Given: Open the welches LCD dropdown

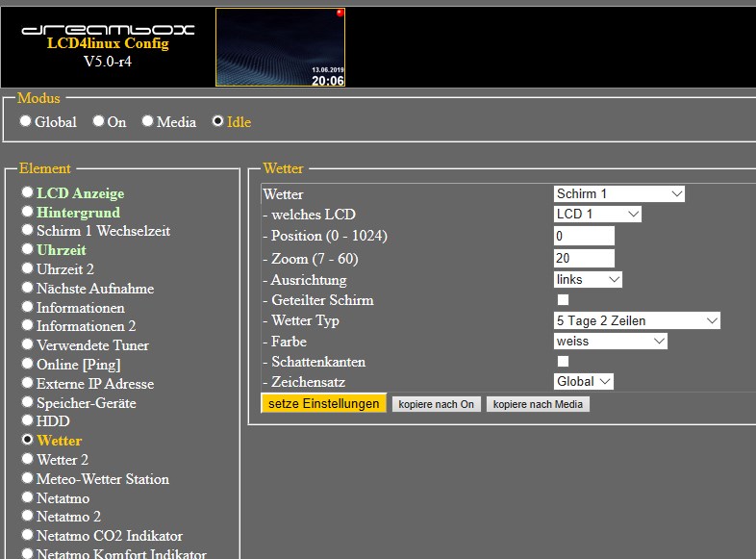Looking at the screenshot, I should pyautogui.click(x=597, y=215).
